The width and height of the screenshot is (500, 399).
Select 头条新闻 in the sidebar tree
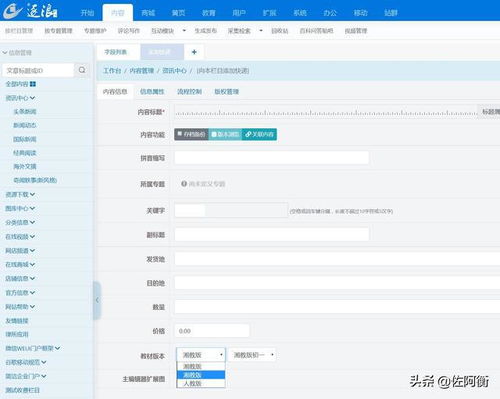point(25,112)
